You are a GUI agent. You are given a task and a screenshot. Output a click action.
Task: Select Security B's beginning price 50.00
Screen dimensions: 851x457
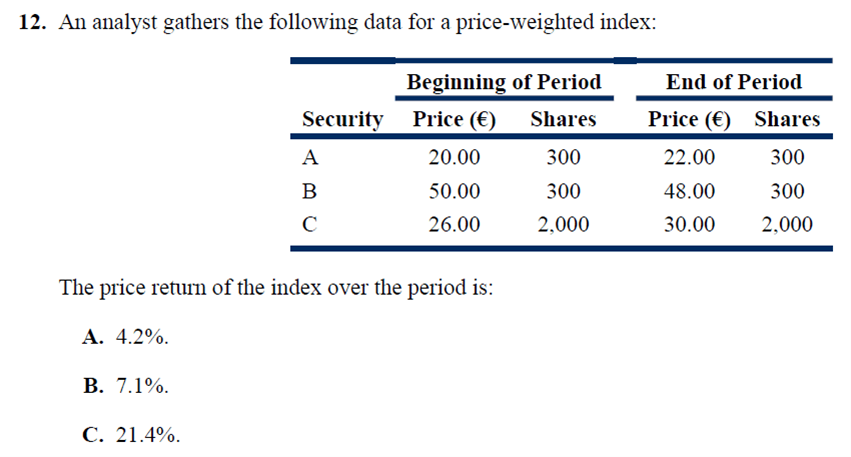(453, 190)
